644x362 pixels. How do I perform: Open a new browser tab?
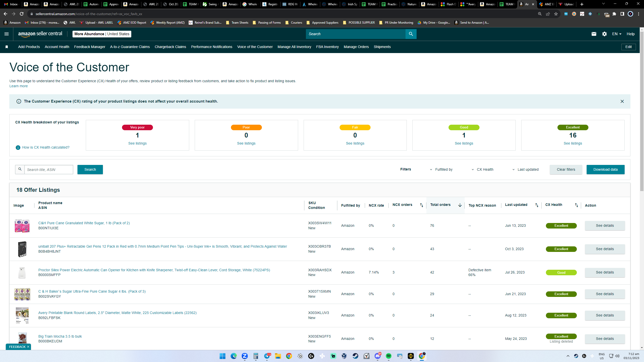(x=582, y=4)
